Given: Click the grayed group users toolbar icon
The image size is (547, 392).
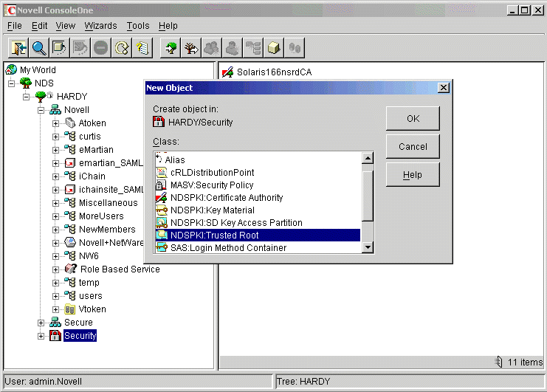Looking at the screenshot, I should (x=212, y=48).
